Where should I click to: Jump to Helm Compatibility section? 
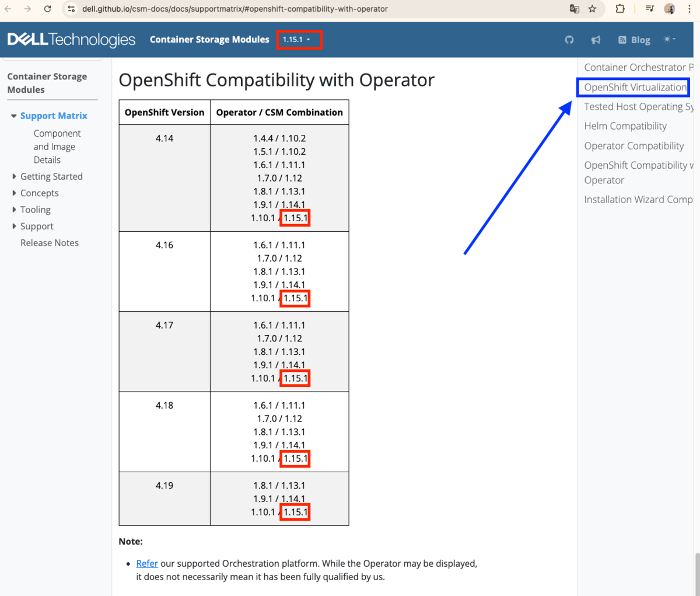coord(625,126)
